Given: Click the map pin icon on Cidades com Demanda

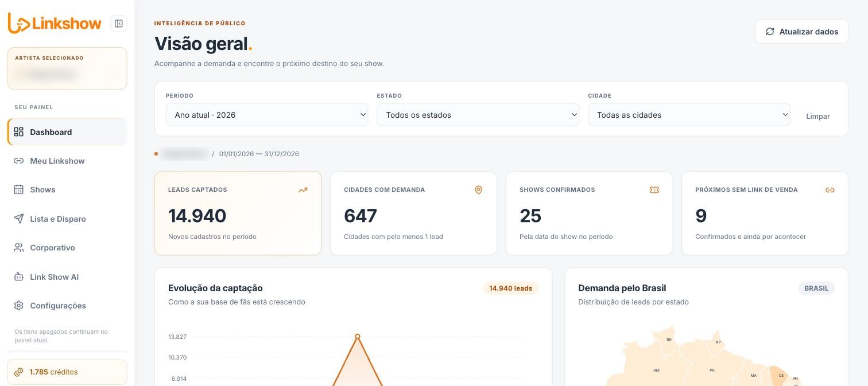Looking at the screenshot, I should pos(479,190).
